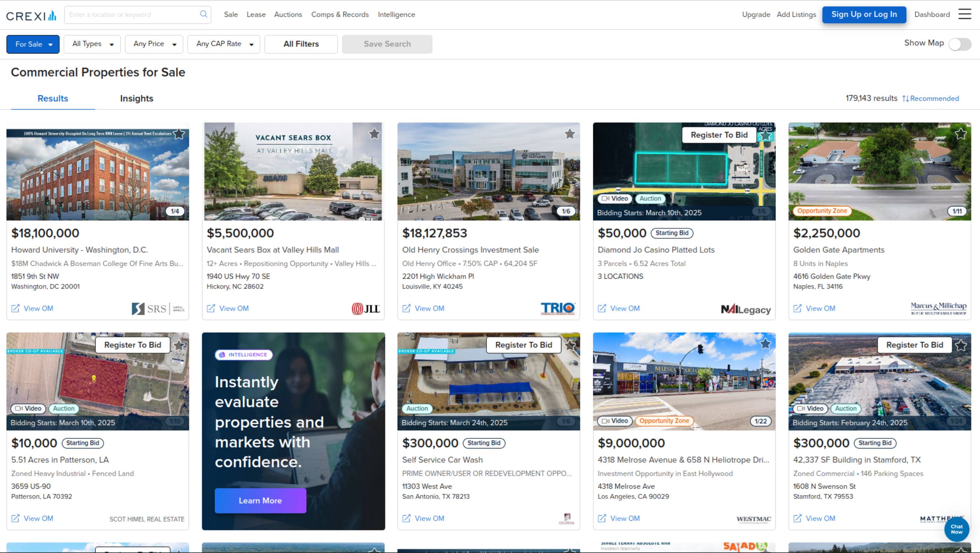Click Register To Bid on Patterson LA listing
Screen dimensions: 980x553
[x=132, y=345]
